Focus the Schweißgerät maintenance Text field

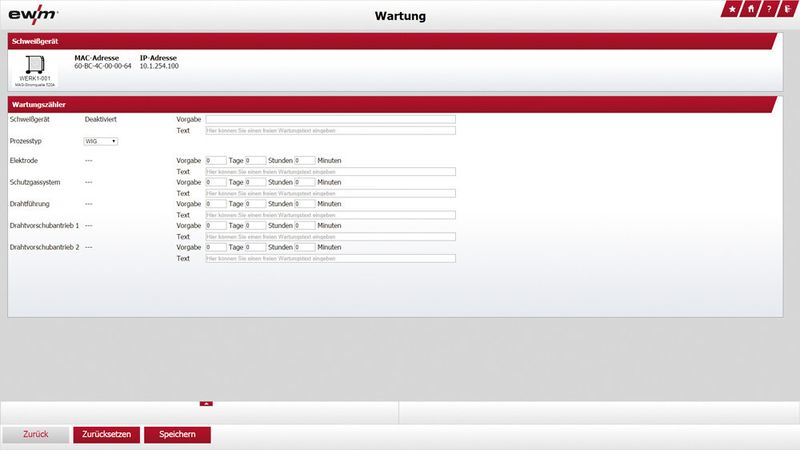point(331,131)
